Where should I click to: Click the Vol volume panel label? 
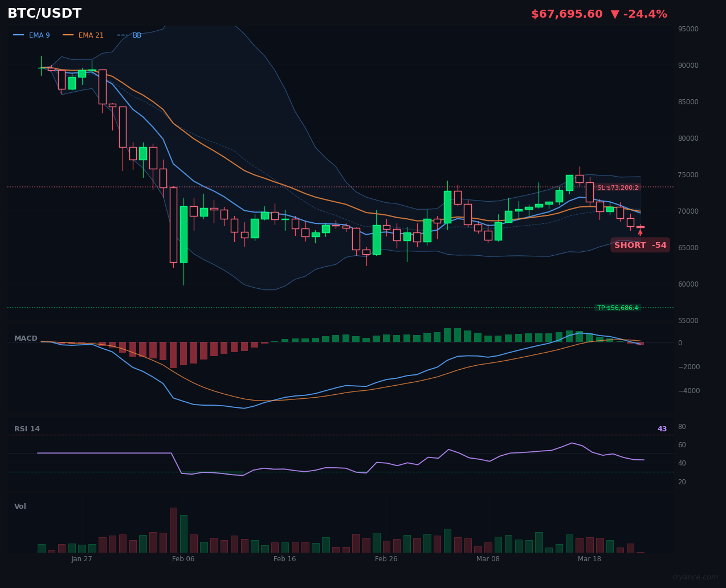point(20,506)
